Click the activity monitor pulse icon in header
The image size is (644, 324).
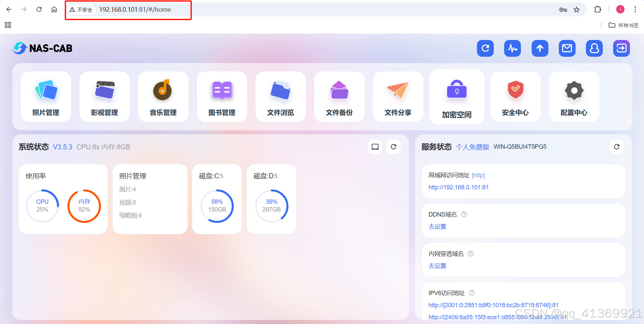(x=513, y=48)
